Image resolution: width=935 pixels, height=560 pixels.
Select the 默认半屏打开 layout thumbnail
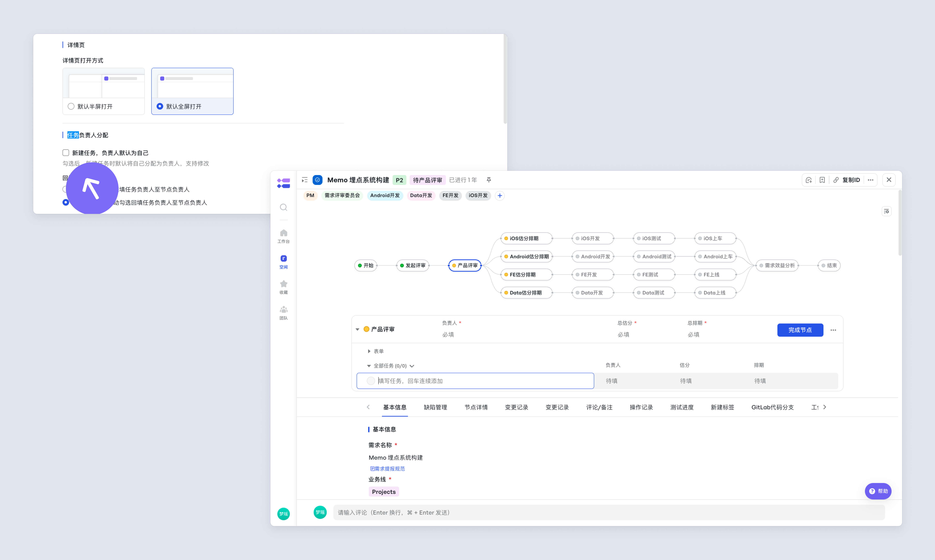click(104, 83)
